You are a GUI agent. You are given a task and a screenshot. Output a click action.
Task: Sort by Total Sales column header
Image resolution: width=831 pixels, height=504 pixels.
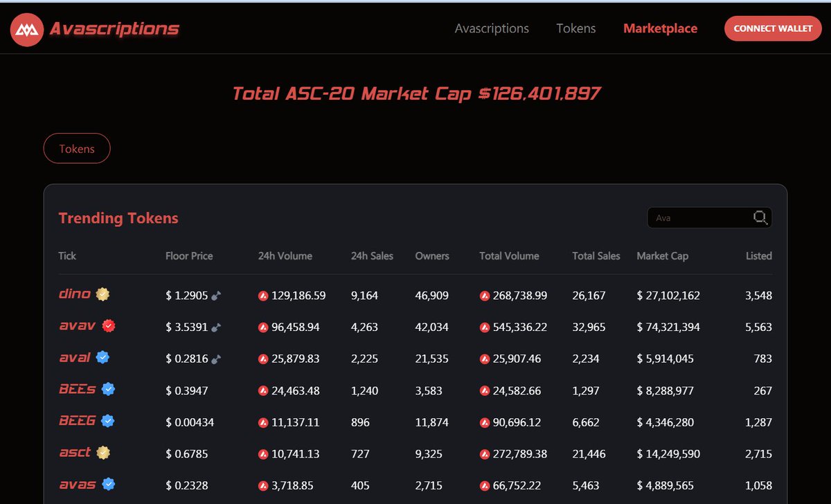click(x=596, y=255)
